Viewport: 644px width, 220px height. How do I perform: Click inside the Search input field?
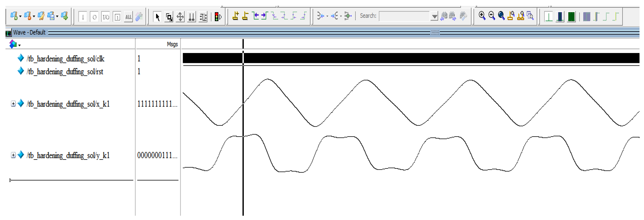404,16
